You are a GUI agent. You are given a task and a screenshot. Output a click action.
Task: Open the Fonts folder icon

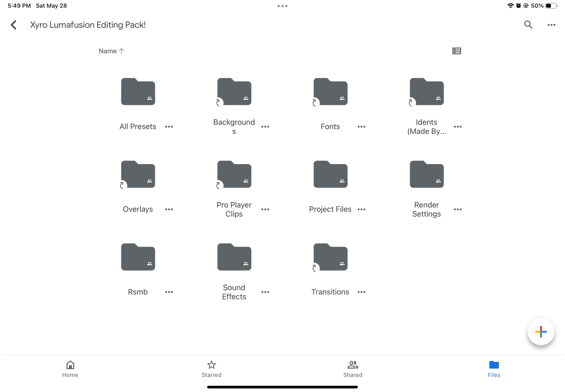pyautogui.click(x=330, y=91)
